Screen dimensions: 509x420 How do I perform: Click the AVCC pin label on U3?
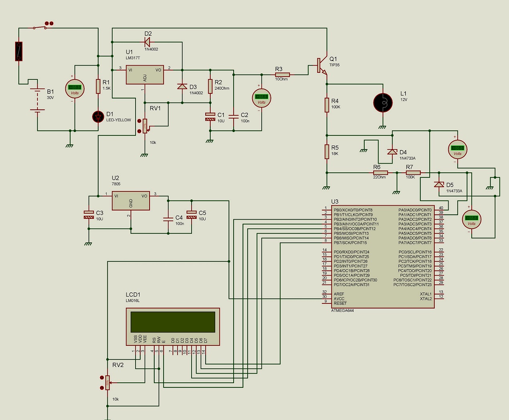click(339, 299)
